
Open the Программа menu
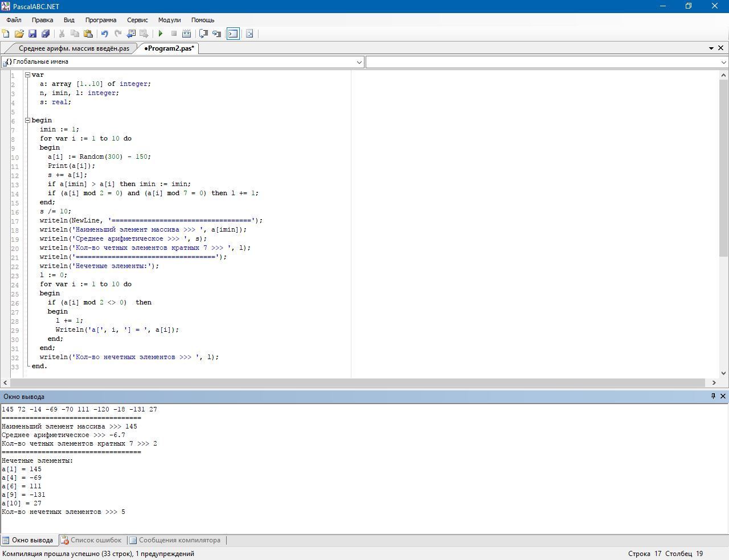pos(101,20)
